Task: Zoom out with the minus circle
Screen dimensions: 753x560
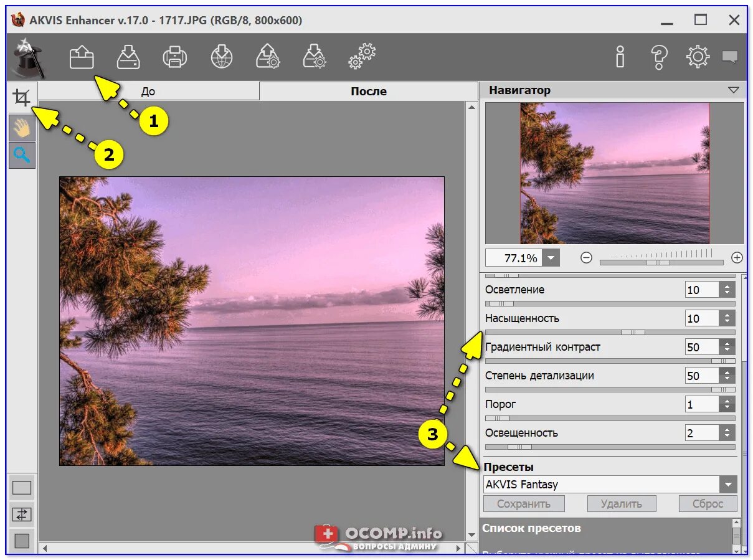Action: coord(586,257)
